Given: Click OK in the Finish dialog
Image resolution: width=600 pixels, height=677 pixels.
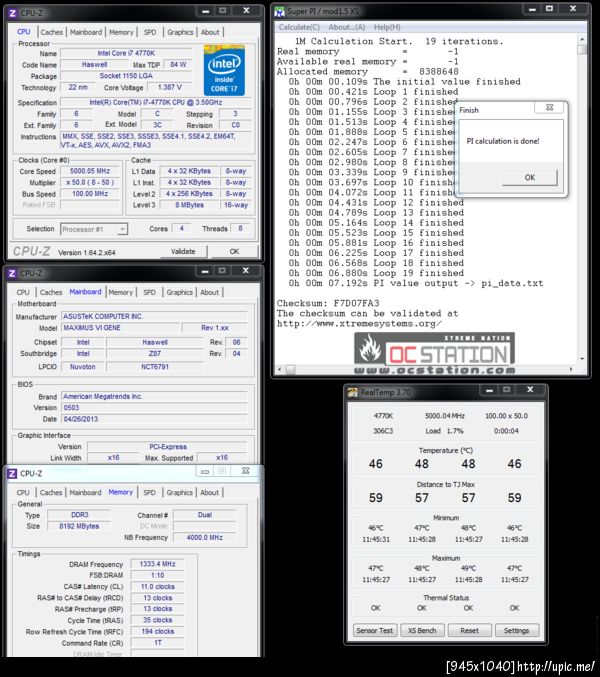Looking at the screenshot, I should pyautogui.click(x=530, y=177).
